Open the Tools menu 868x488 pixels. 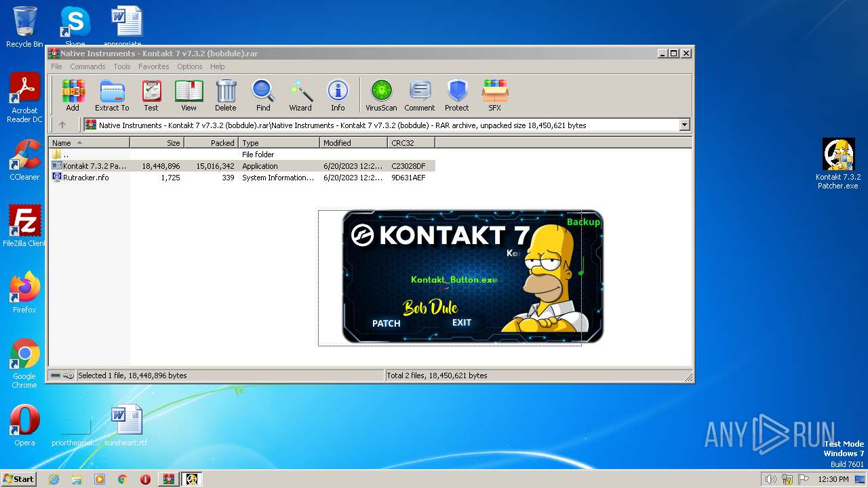pyautogui.click(x=122, y=66)
